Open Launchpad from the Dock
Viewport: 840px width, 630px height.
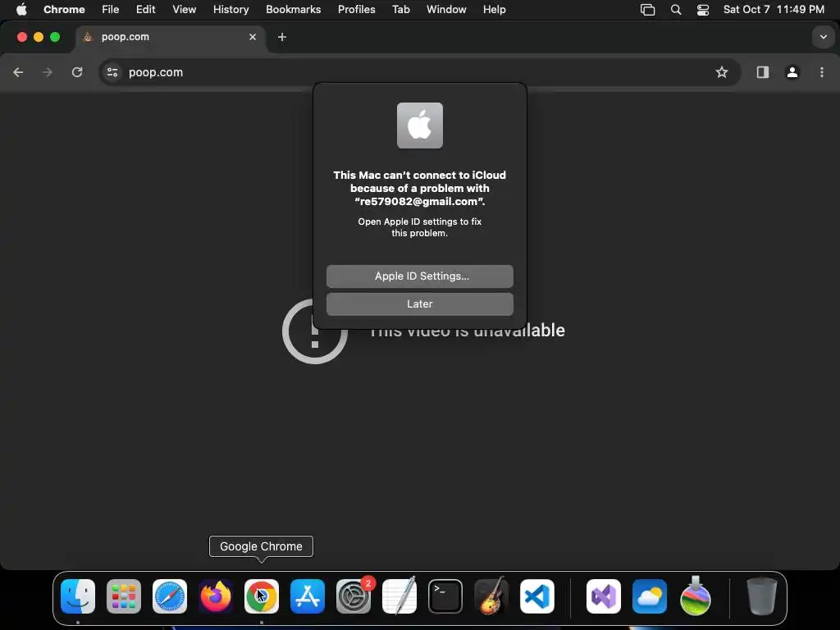point(124,596)
